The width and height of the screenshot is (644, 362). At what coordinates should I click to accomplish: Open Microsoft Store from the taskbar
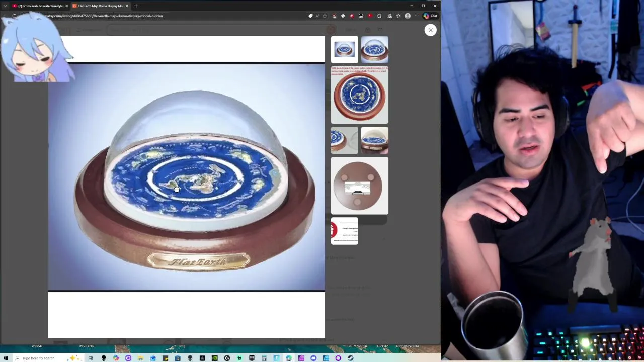[x=178, y=358]
